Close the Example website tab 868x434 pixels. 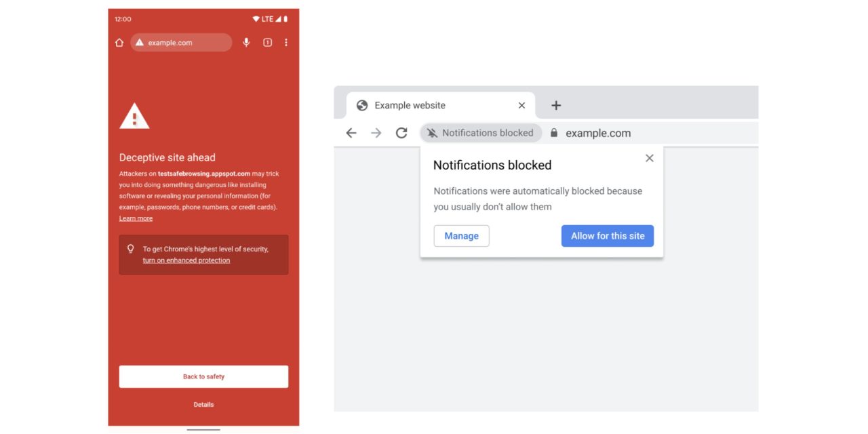click(521, 105)
